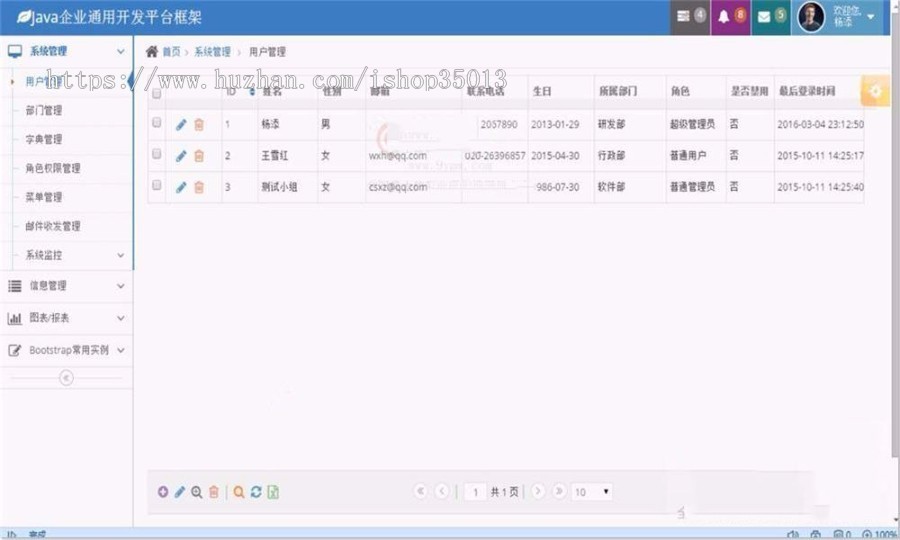The height and width of the screenshot is (540, 900).
Task: Sort by the 角色 column header
Action: [x=680, y=91]
